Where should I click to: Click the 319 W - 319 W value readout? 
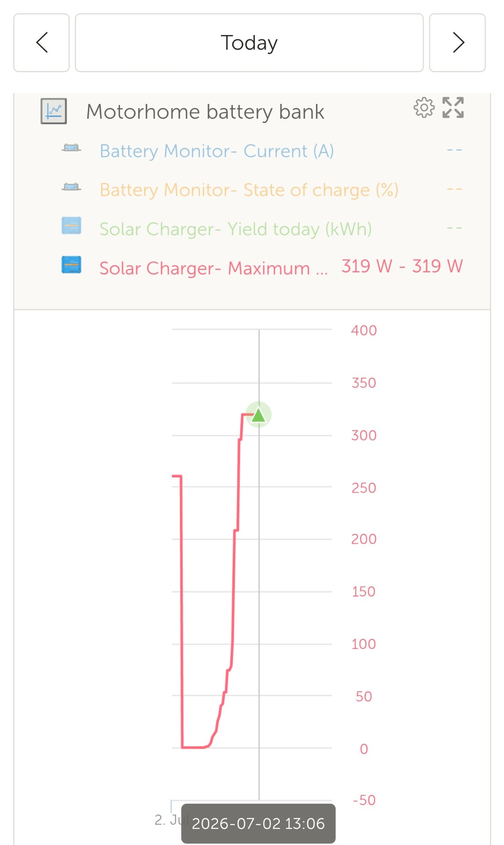[x=402, y=266]
